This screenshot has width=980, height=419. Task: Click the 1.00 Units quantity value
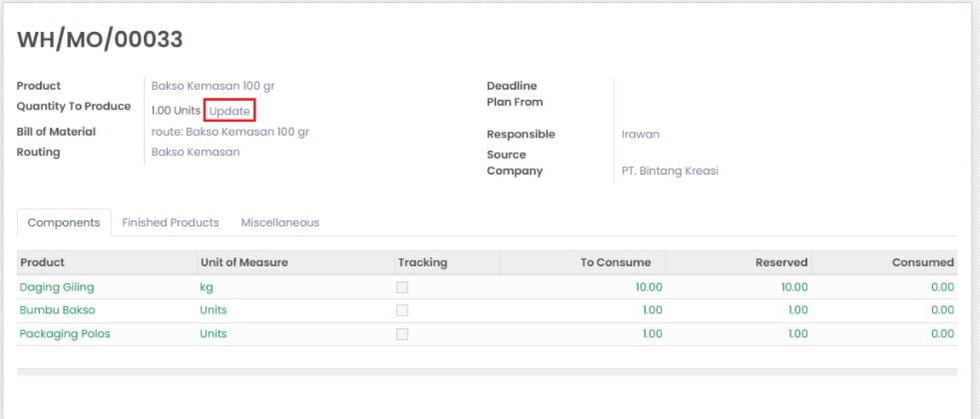tap(176, 111)
